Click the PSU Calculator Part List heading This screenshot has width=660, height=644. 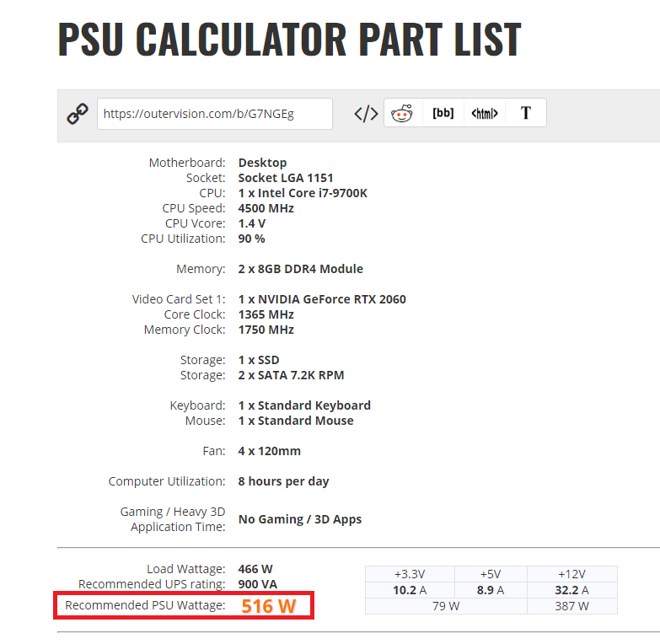pos(290,39)
